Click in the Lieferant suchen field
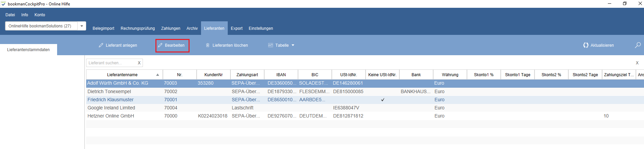The height and width of the screenshot is (149, 644). coord(112,63)
